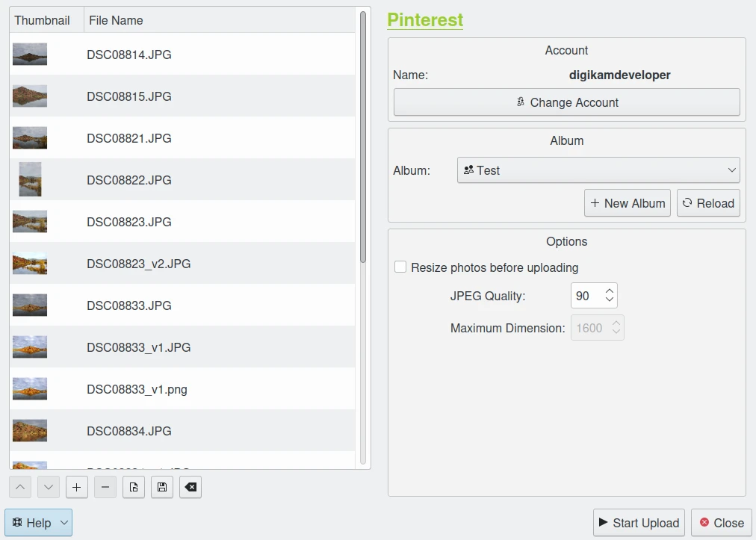The width and height of the screenshot is (756, 540).
Task: Decrease JPEG Quality with down arrow
Action: 610,300
